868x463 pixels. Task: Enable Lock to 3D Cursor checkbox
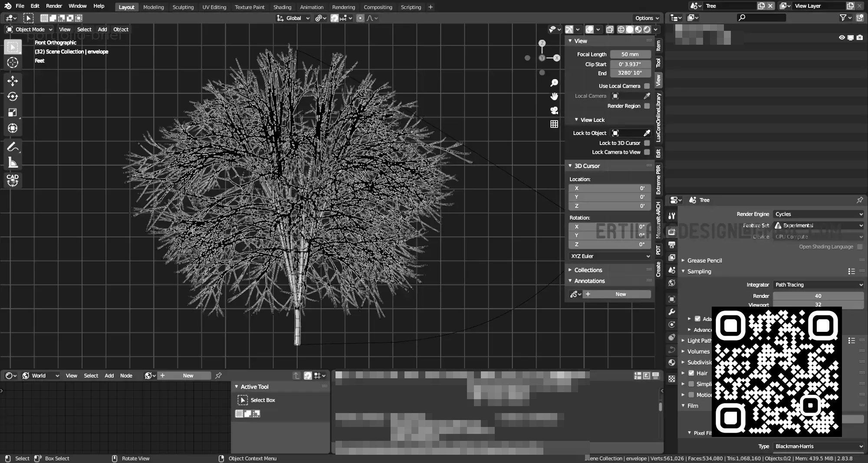point(647,143)
